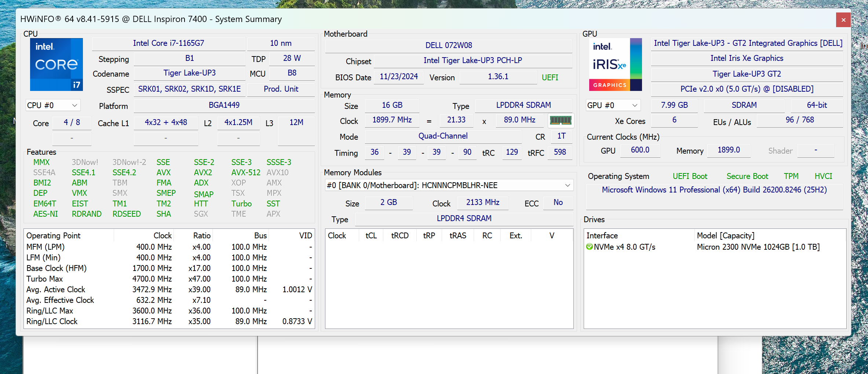Click the tRAS column header in memory table
This screenshot has height=374, width=868.
point(458,235)
